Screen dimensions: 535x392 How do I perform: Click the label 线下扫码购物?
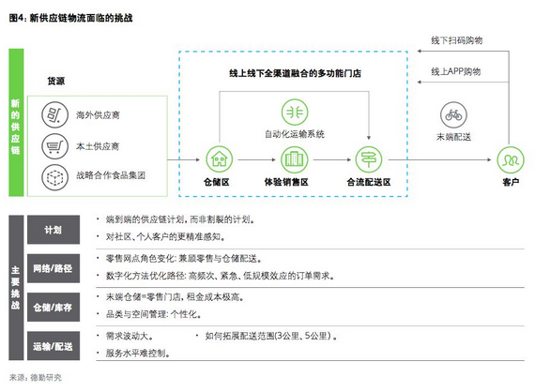tap(457, 40)
